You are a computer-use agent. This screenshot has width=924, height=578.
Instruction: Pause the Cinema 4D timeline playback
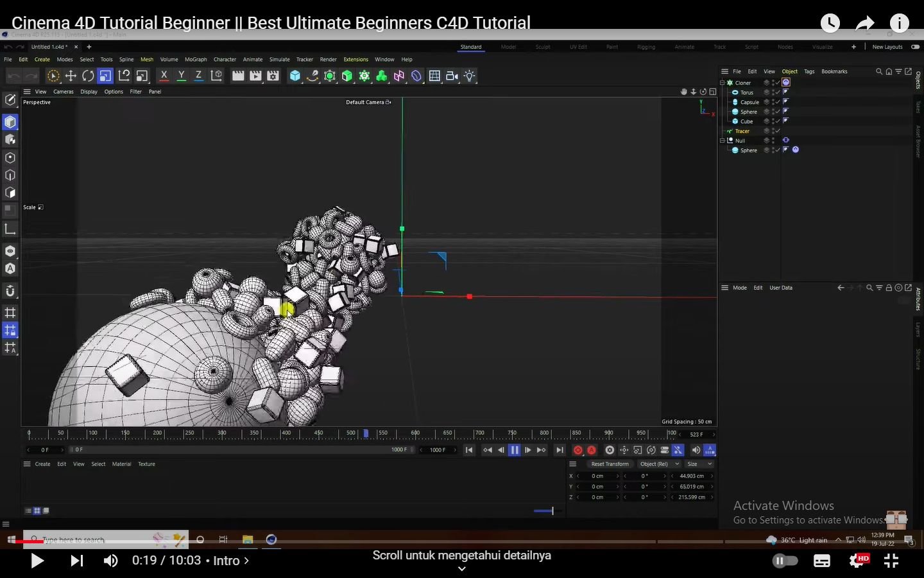(514, 450)
